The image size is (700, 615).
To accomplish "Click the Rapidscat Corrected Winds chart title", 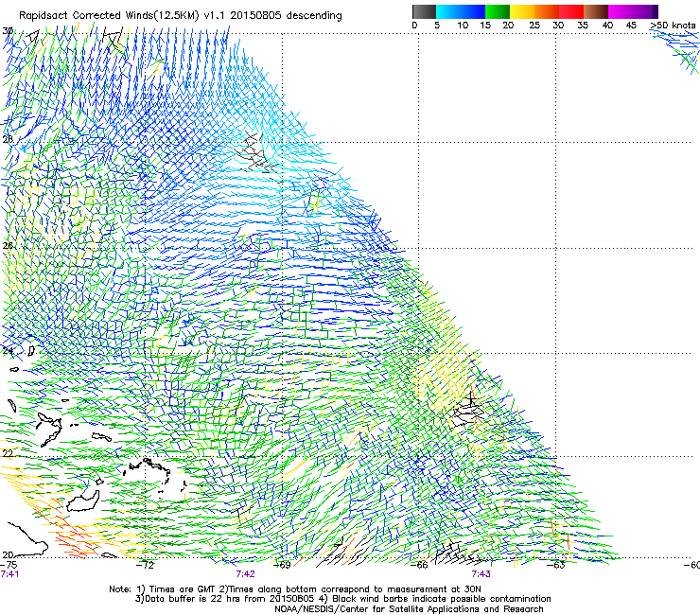I will click(181, 15).
